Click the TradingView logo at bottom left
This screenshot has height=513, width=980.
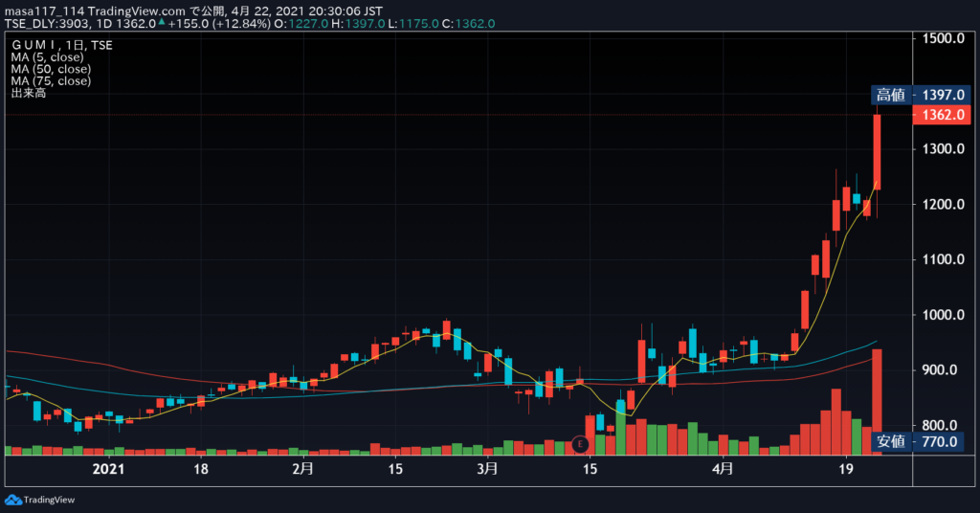click(x=39, y=500)
